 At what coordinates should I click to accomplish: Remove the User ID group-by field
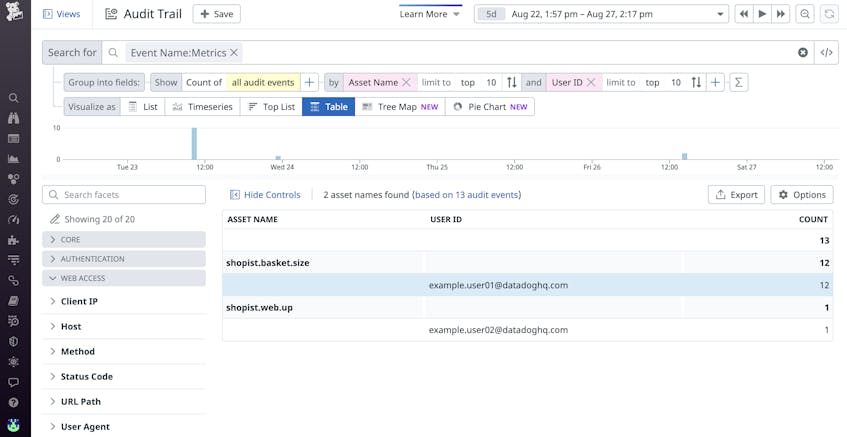pos(591,82)
